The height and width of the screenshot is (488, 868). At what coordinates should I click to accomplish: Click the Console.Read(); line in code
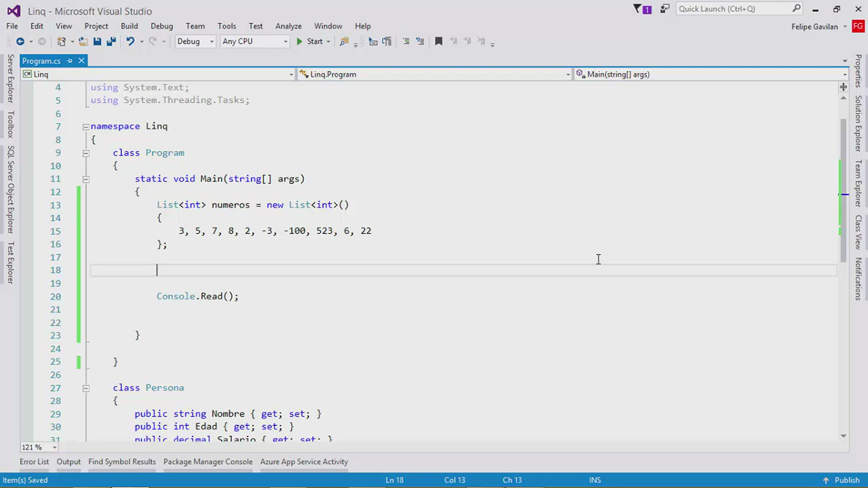[x=198, y=296]
